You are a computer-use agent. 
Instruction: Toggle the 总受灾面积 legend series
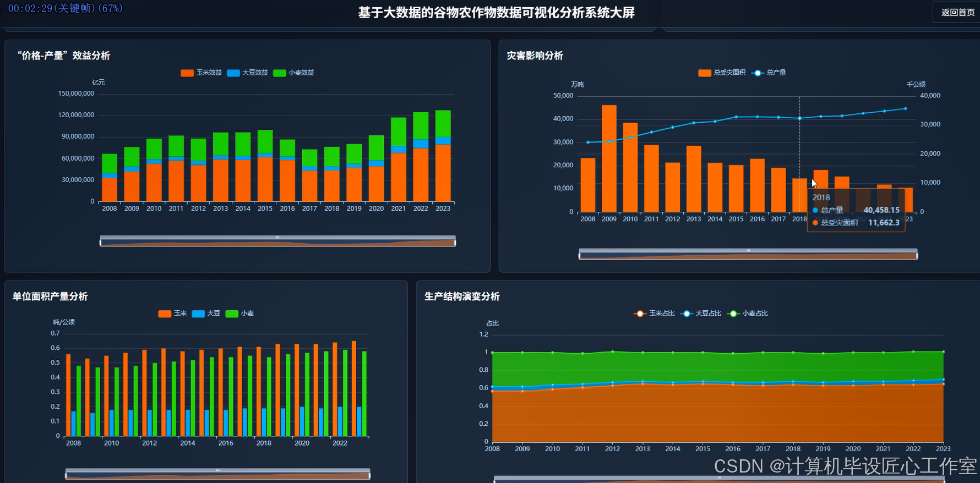coord(722,73)
